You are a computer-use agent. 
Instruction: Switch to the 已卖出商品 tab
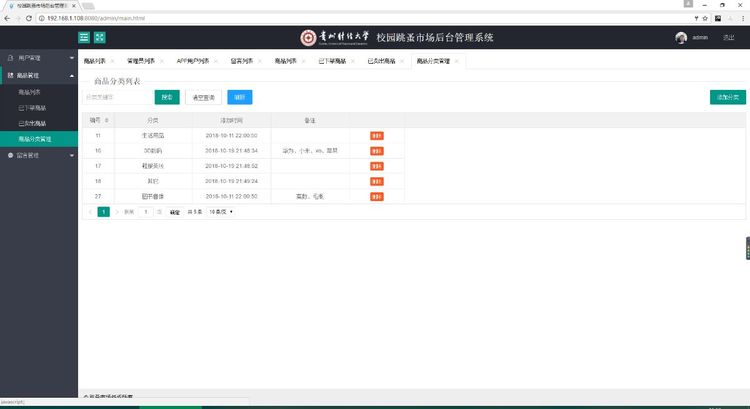click(381, 61)
